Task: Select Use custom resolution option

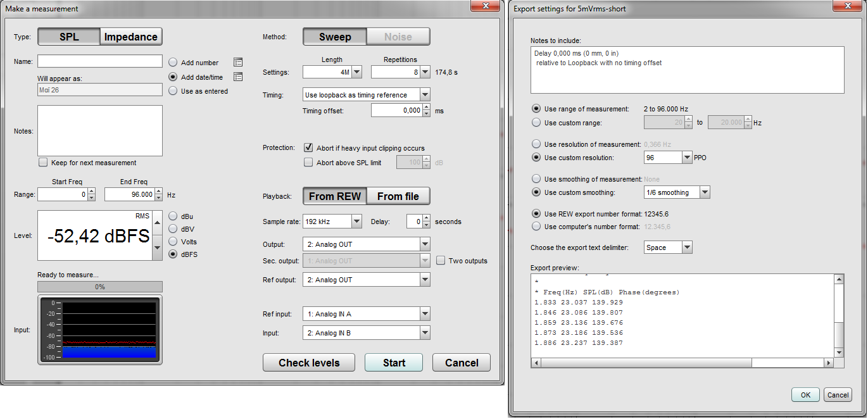Action: coord(536,158)
